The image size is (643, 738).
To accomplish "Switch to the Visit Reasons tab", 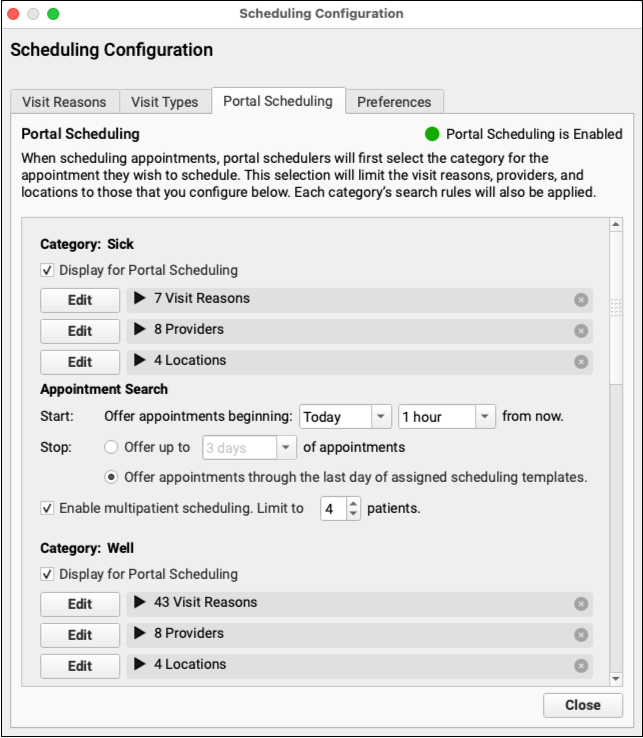I will point(65,102).
